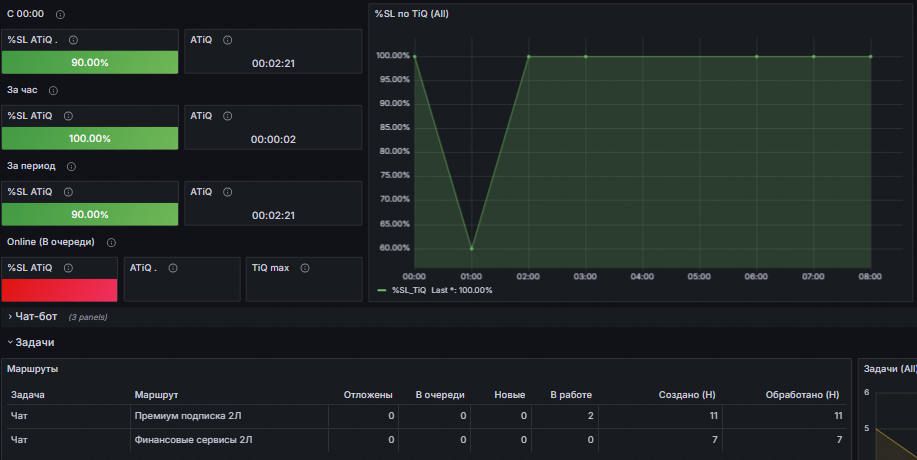This screenshot has height=460, width=917.
Task: Click the green legend color line for %SL_TiQ
Action: [x=381, y=290]
